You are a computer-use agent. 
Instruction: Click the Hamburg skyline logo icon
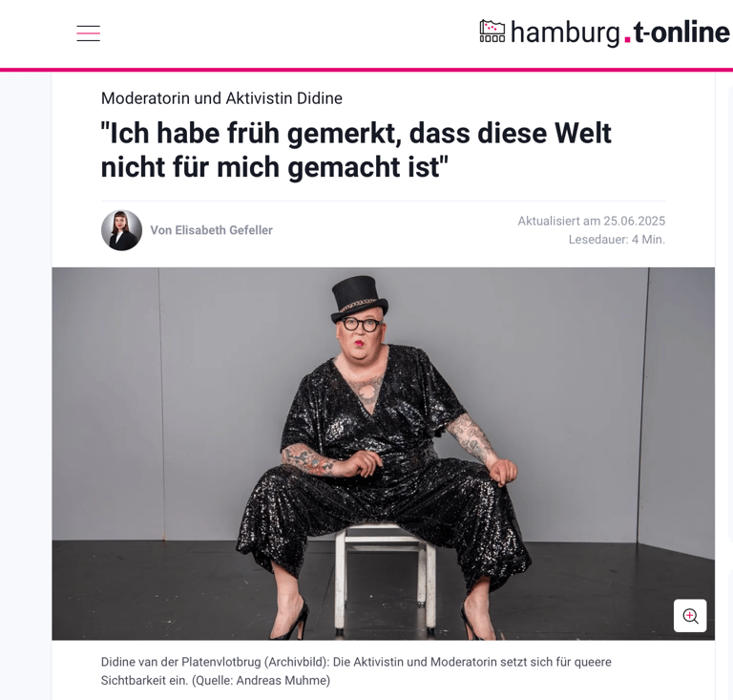pos(492,32)
